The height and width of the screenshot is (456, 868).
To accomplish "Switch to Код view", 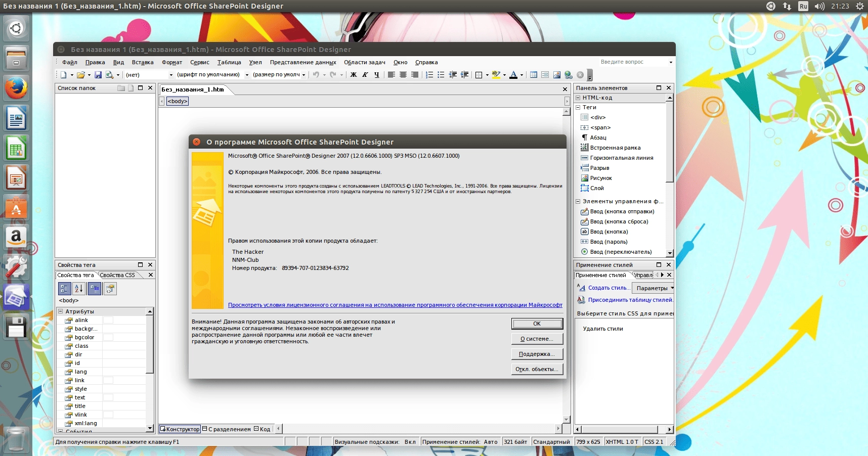I will [x=262, y=429].
